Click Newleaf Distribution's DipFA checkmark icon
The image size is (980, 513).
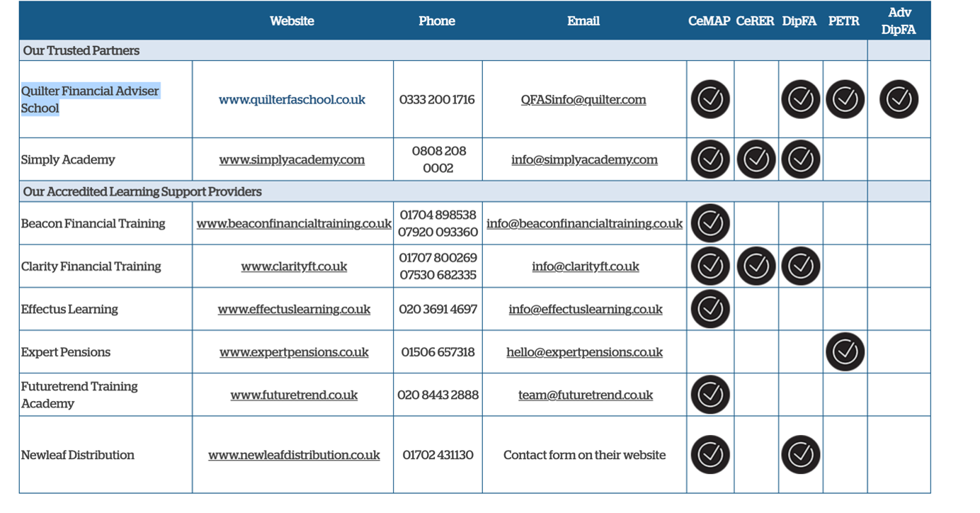(x=800, y=455)
